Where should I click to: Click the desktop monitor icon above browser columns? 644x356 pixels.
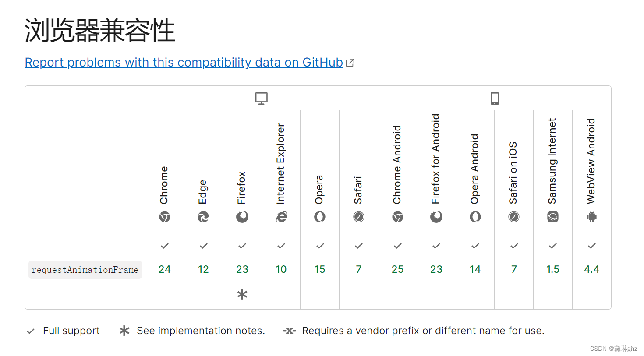click(x=261, y=98)
